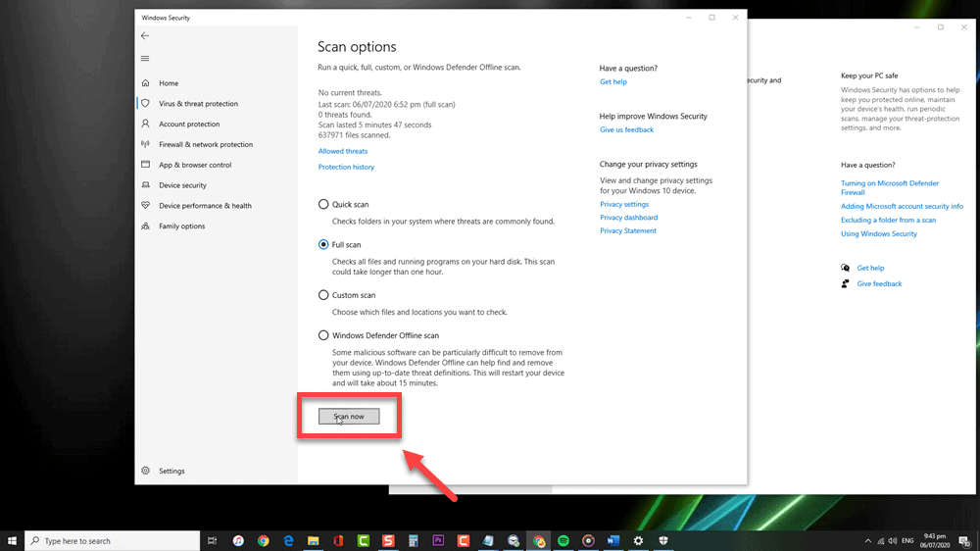The width and height of the screenshot is (980, 551).
Task: Click the gear icon beside Settings
Action: (x=146, y=471)
